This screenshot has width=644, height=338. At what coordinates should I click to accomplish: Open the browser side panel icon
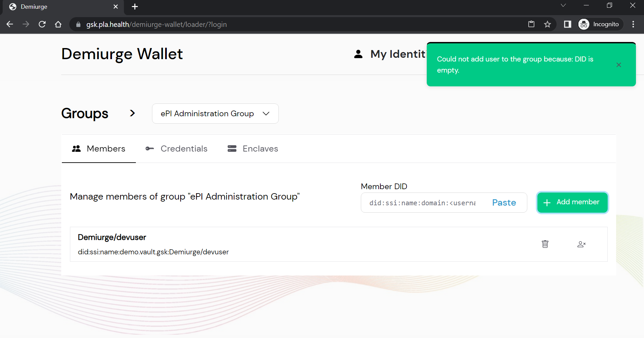(567, 24)
